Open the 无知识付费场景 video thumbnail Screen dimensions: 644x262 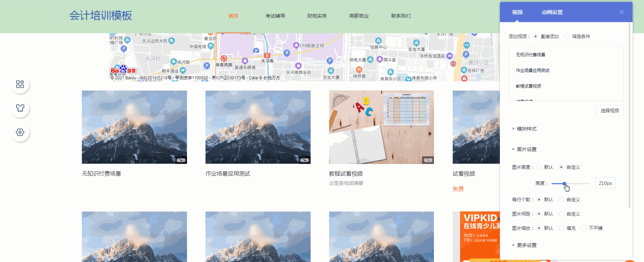click(x=134, y=127)
